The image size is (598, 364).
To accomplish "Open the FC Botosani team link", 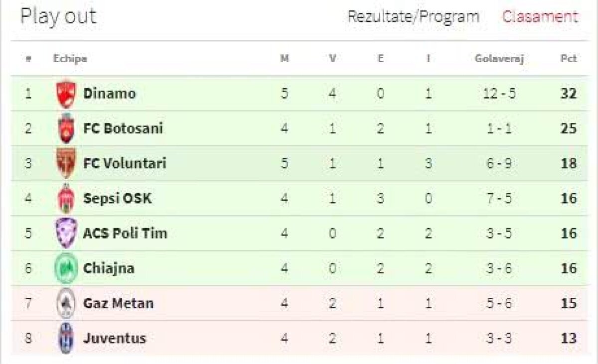I will (x=123, y=128).
